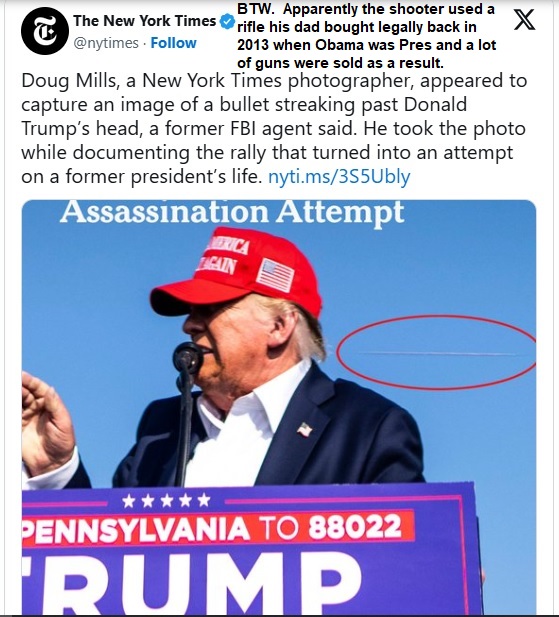Click the blue verified badge
Screen dimensions: 559x617
[227, 21]
